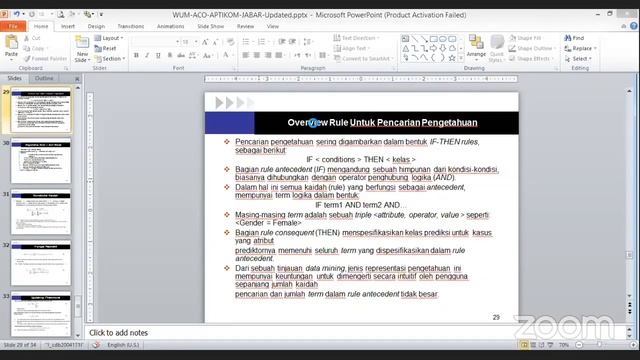
Task: Switch to the Design ribbon tab
Action: tap(96, 26)
